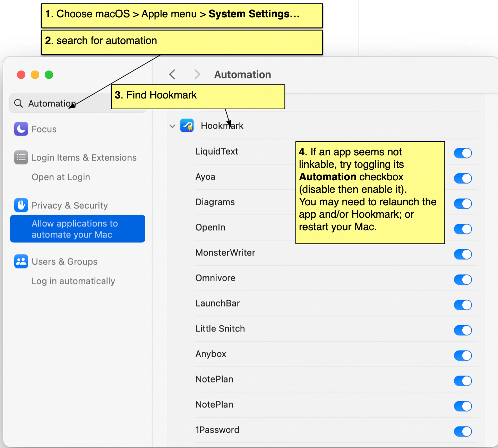Click the Privacy & Security hand icon
498x448 pixels.
click(x=21, y=205)
